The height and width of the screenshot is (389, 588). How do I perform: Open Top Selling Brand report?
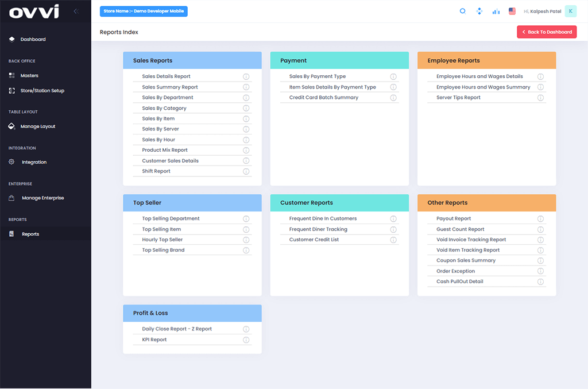tap(163, 250)
